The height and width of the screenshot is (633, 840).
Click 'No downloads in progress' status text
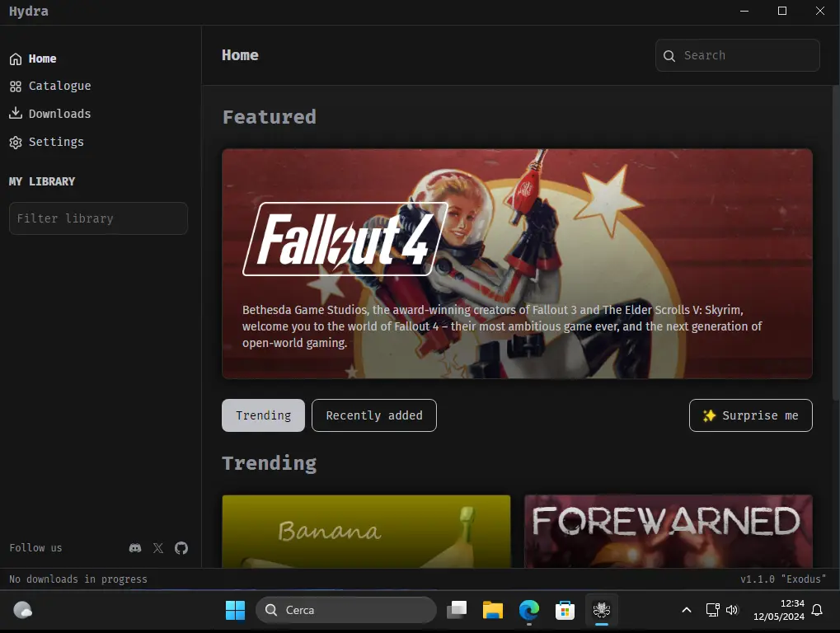click(x=78, y=579)
